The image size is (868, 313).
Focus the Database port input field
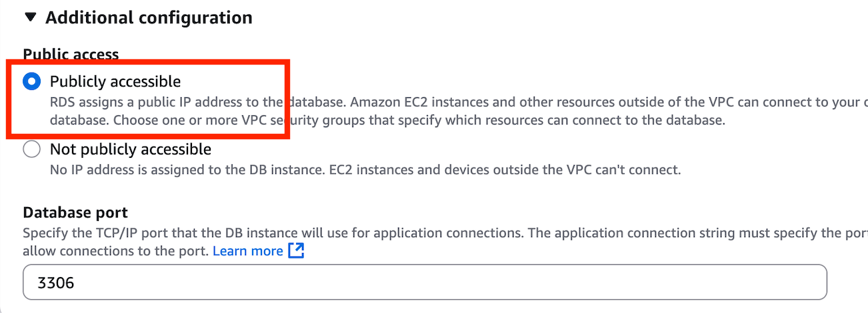click(425, 282)
